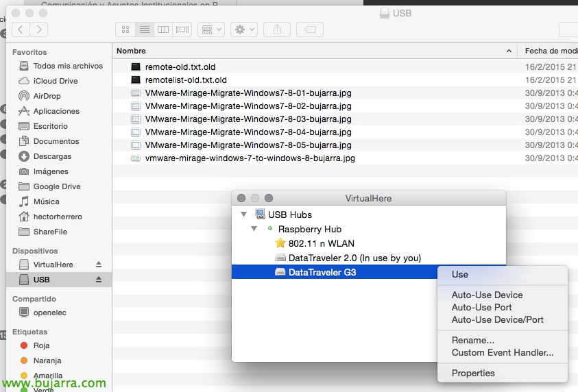The width and height of the screenshot is (578, 392).
Task: Select the Roja red tag
Action: point(41,345)
